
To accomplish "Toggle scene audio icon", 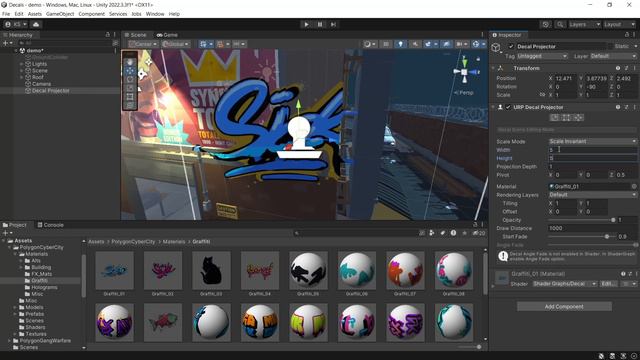I will click(415, 44).
